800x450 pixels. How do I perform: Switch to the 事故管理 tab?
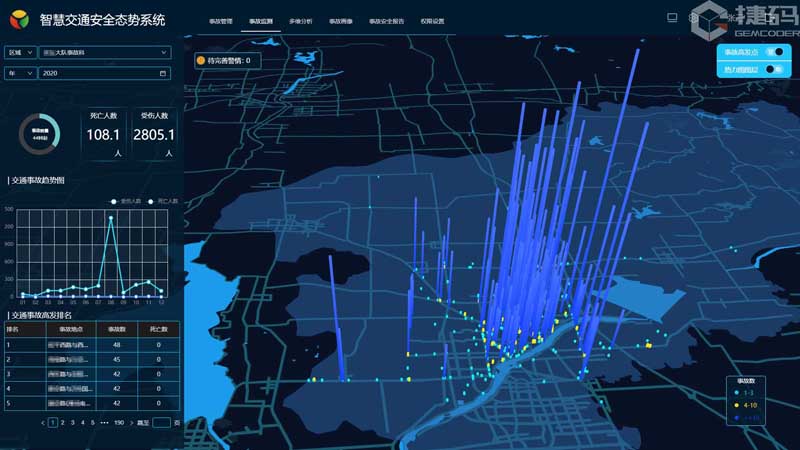point(220,20)
